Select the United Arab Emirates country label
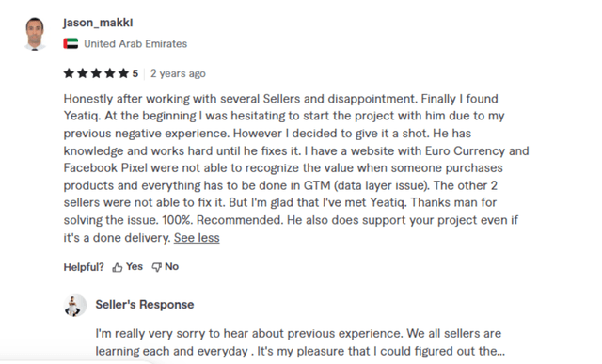The width and height of the screenshot is (602, 364). pyautogui.click(x=135, y=44)
